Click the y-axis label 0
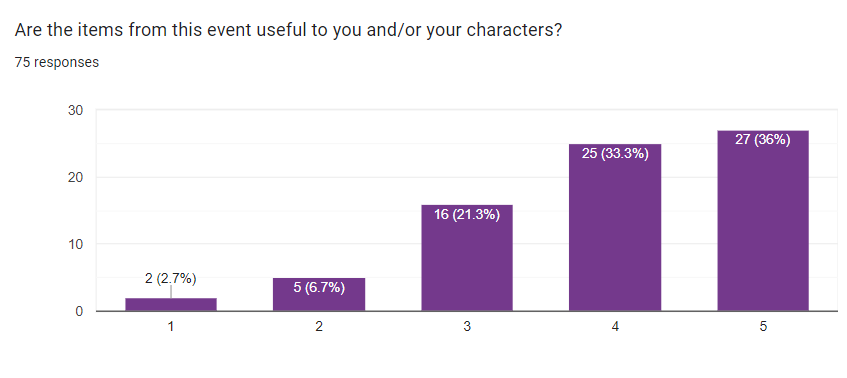The width and height of the screenshot is (847, 378). [79, 311]
